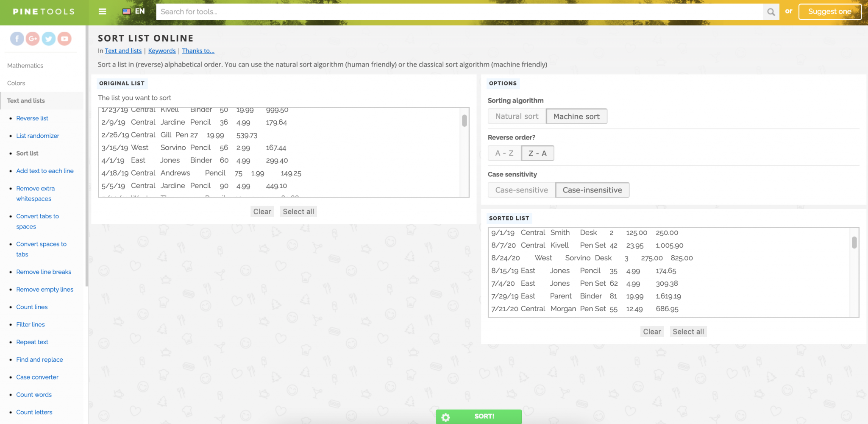868x424 pixels.
Task: Open the EN language selector
Action: click(140, 11)
